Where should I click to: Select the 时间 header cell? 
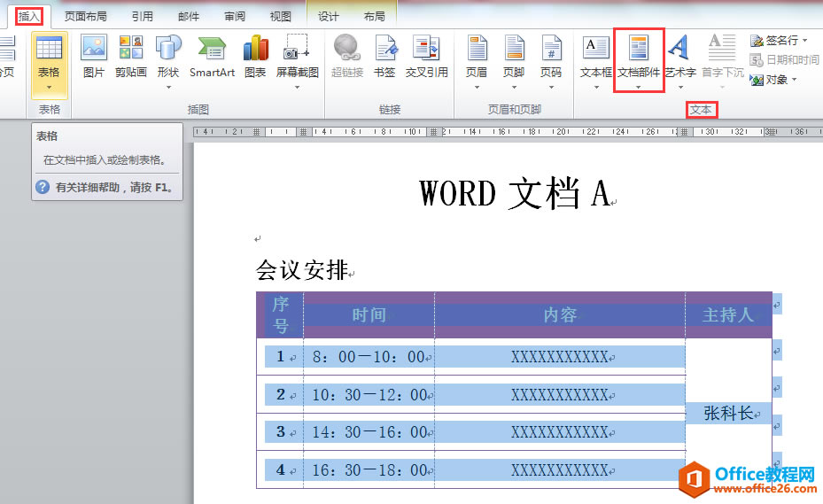coord(369,315)
